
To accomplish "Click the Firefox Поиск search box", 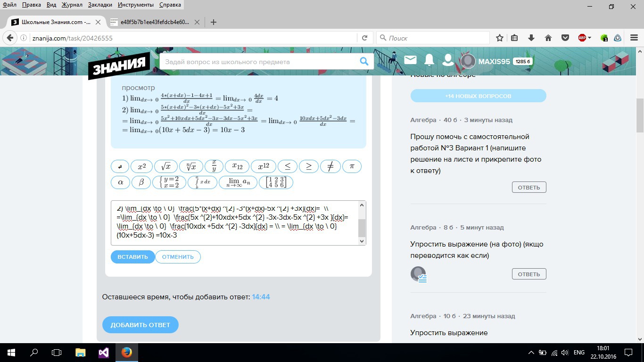I will (x=433, y=38).
